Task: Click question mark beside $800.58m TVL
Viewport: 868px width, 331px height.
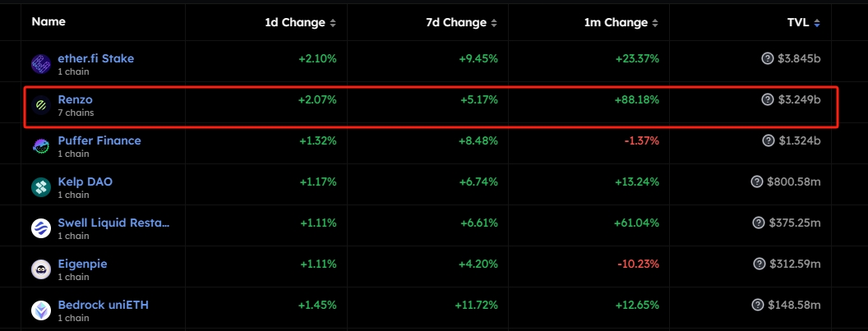Action: click(x=757, y=182)
